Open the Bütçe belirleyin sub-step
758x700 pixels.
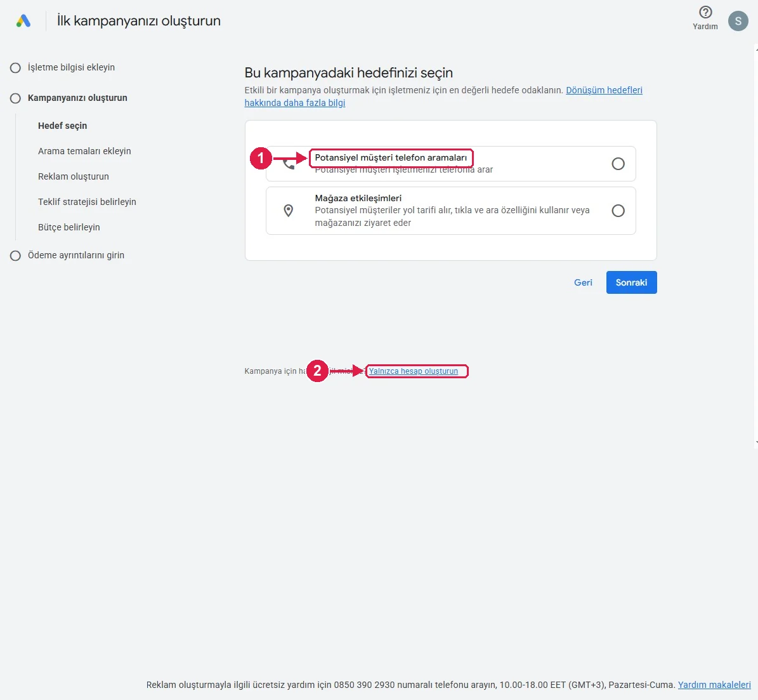point(69,227)
